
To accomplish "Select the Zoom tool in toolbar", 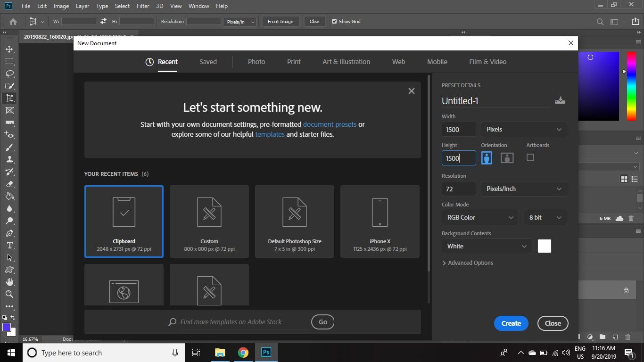I will [9, 294].
